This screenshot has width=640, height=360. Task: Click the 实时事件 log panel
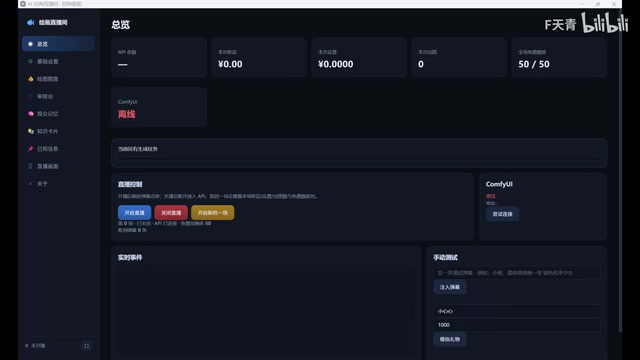click(x=266, y=313)
